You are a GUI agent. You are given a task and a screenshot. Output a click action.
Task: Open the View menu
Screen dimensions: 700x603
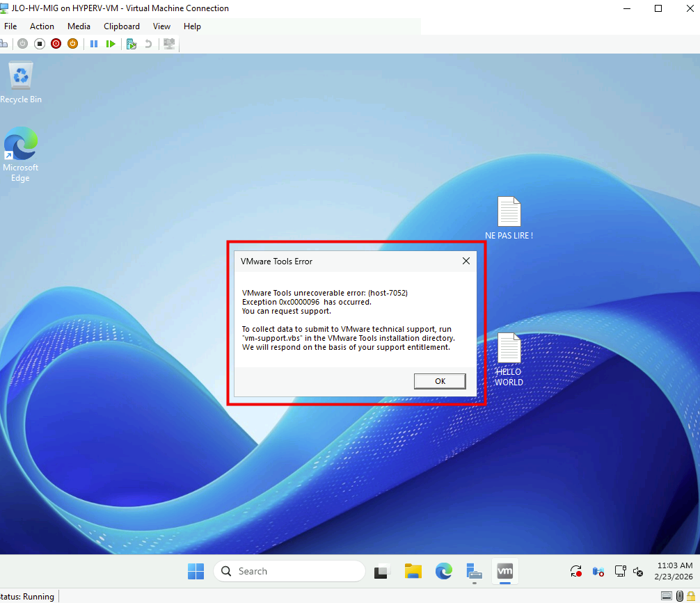coord(161,26)
